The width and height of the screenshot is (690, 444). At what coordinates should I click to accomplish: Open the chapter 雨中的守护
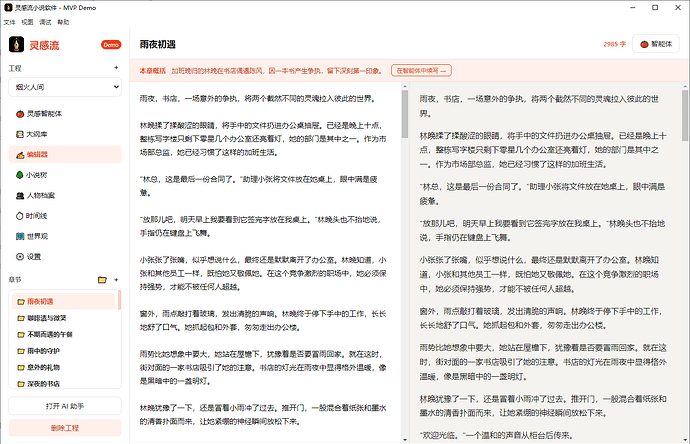[x=63, y=351]
